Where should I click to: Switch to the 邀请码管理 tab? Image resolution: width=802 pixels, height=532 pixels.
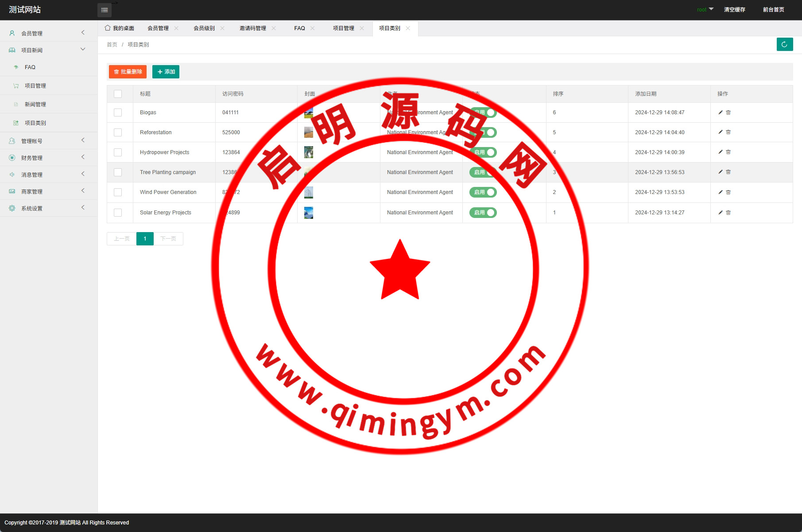point(252,28)
